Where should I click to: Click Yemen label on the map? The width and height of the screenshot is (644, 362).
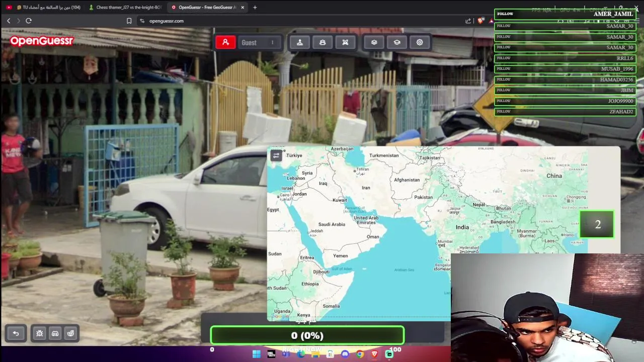340,256
